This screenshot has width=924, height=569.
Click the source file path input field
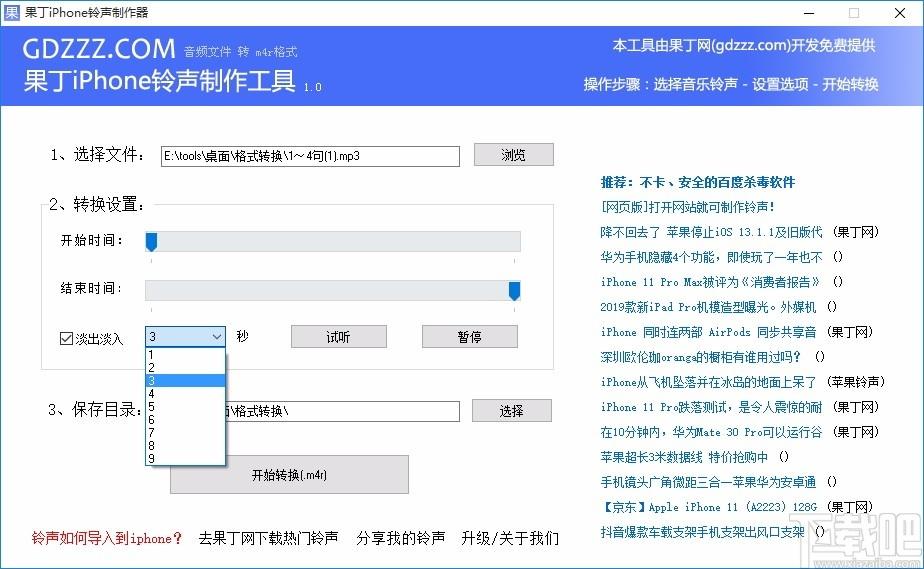point(310,156)
